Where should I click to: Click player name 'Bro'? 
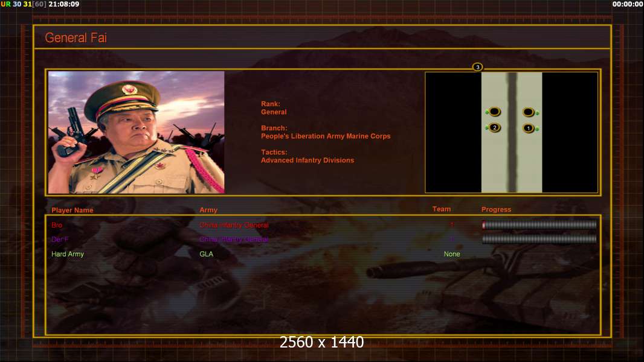[57, 225]
